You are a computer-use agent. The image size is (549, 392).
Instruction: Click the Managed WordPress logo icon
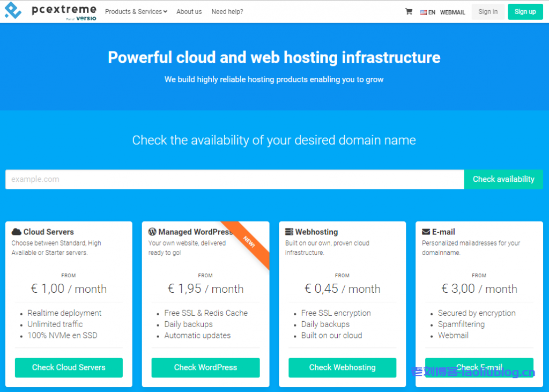pos(152,232)
